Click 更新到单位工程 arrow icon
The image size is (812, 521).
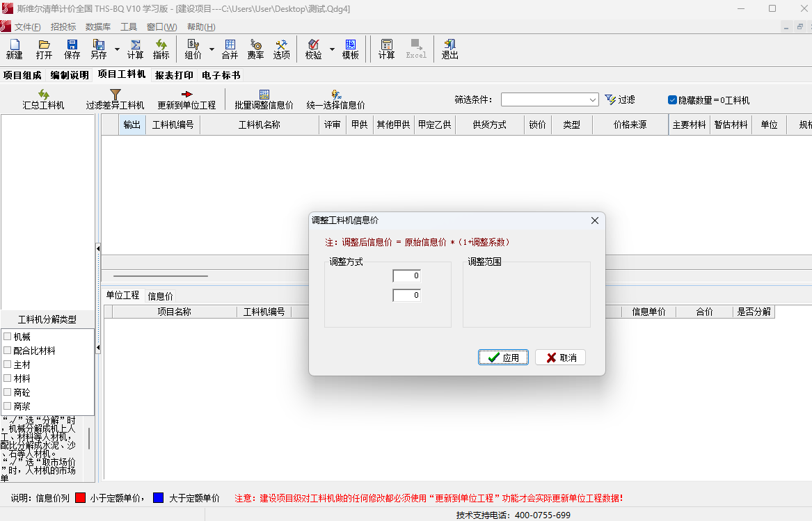[x=186, y=99]
